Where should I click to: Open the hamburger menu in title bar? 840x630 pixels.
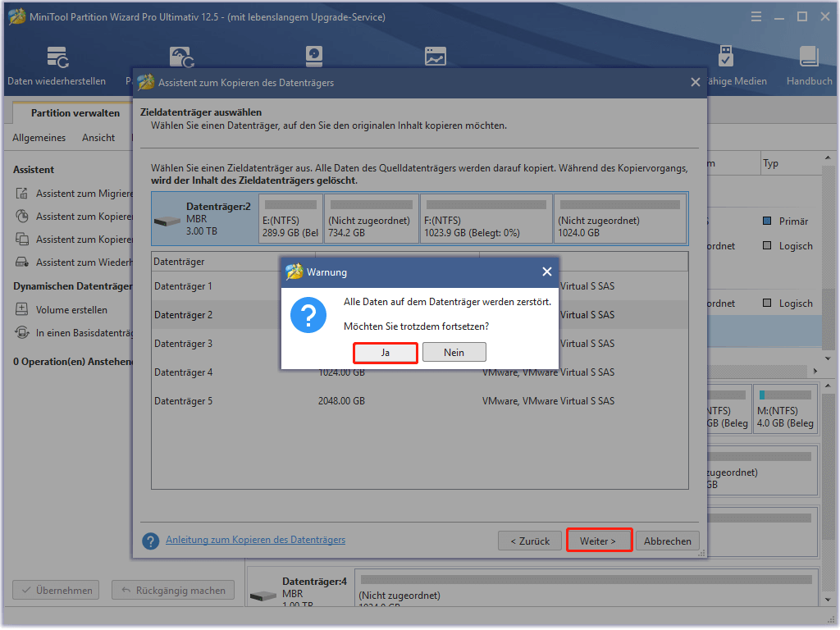click(756, 16)
